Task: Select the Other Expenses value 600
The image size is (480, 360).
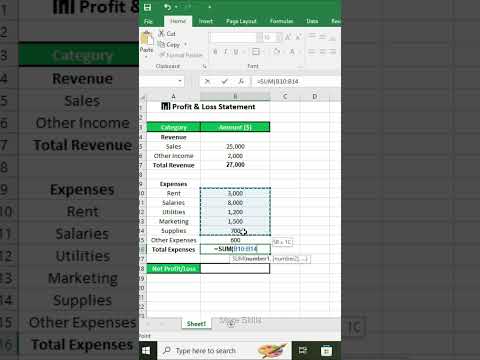Action: [x=235, y=240]
